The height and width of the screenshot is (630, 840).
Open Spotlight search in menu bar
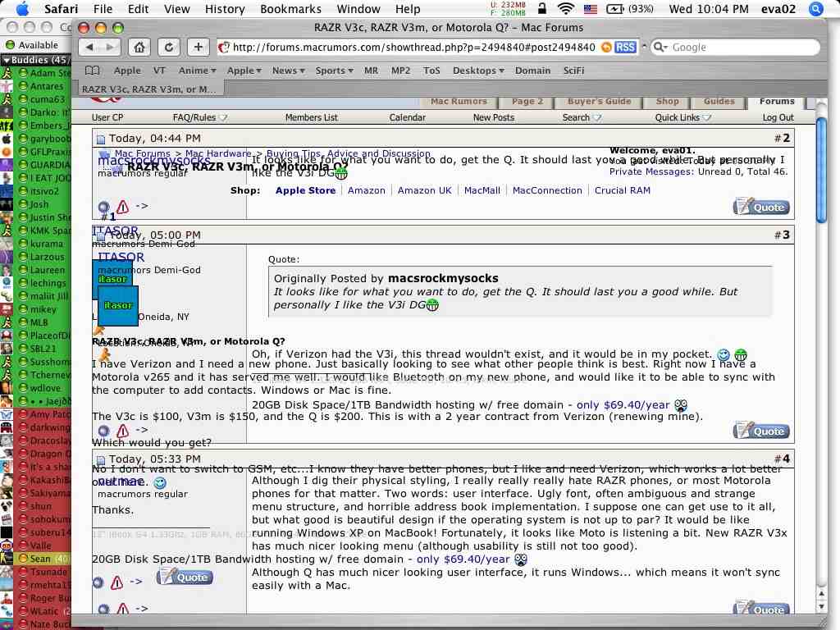pos(815,8)
